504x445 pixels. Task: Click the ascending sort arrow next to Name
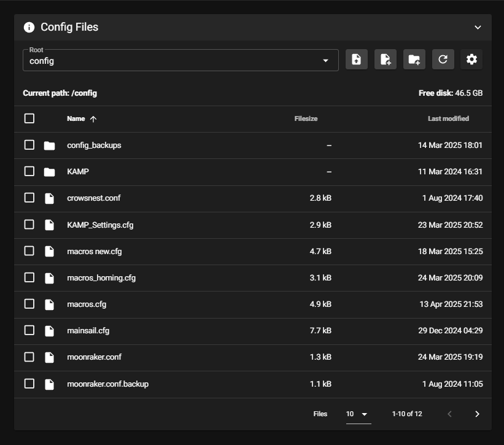93,119
